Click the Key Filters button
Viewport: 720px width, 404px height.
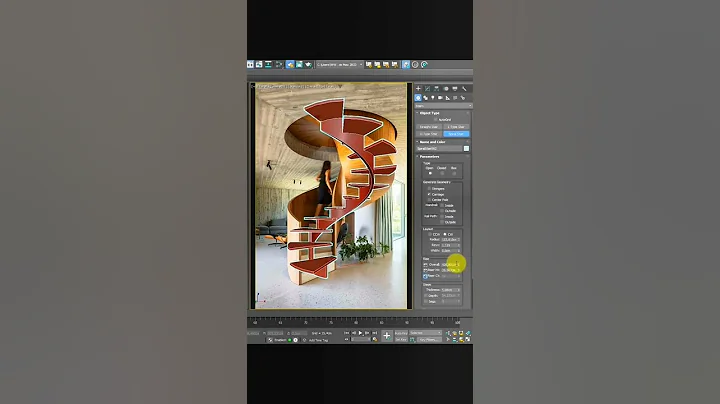(x=429, y=339)
